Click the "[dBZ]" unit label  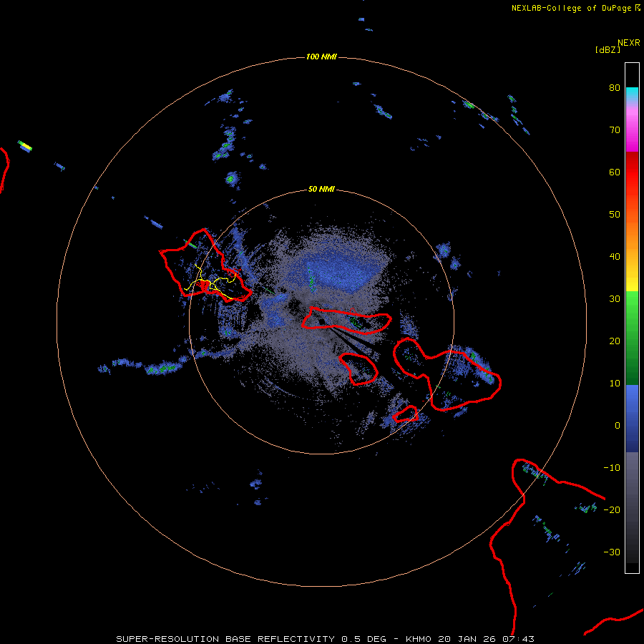608,50
